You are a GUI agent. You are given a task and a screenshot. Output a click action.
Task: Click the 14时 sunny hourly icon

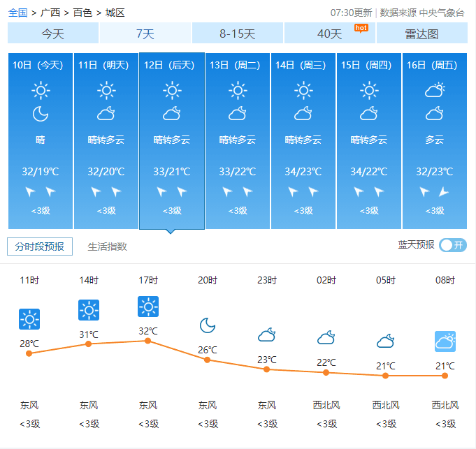click(89, 310)
